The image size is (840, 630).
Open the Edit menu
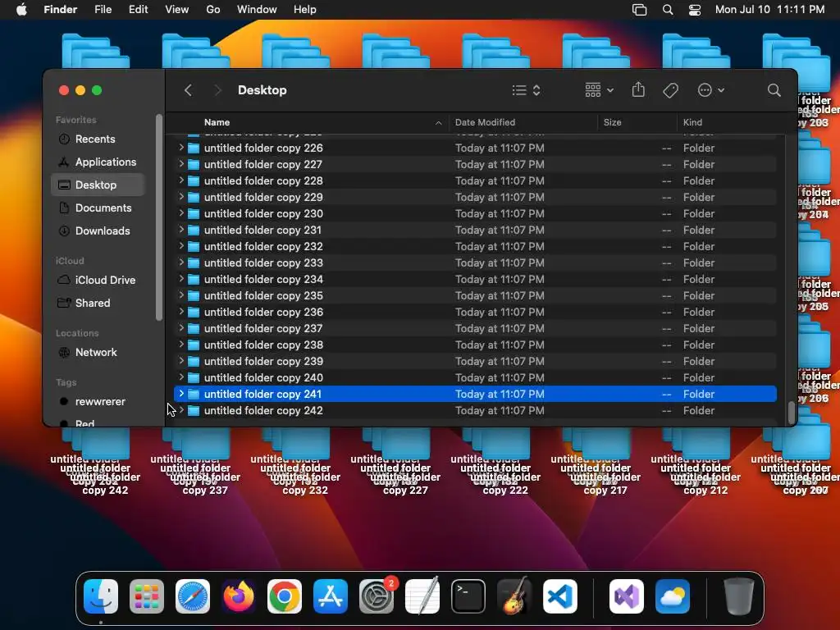[x=138, y=10]
